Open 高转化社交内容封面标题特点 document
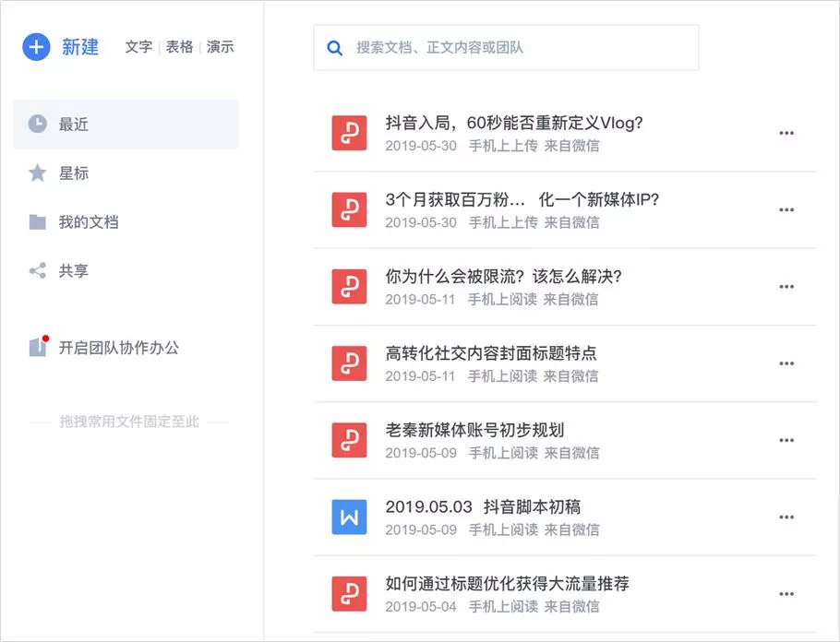Screen dimensions: 840x642 pos(491,353)
